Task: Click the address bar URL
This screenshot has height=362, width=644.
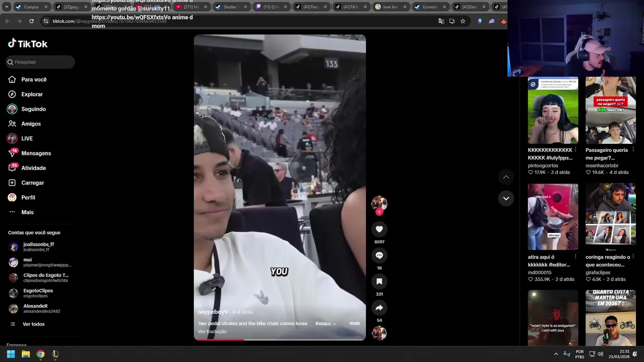Action: [x=109, y=21]
